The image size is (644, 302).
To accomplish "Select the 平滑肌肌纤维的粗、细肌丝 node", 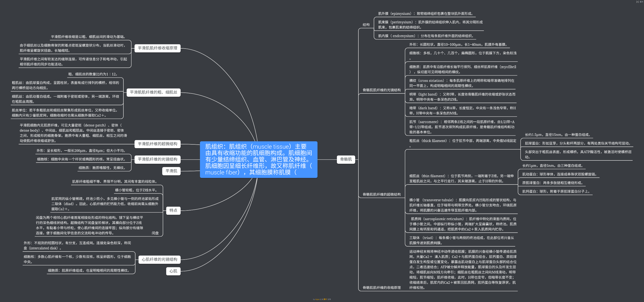I will coord(153,92).
